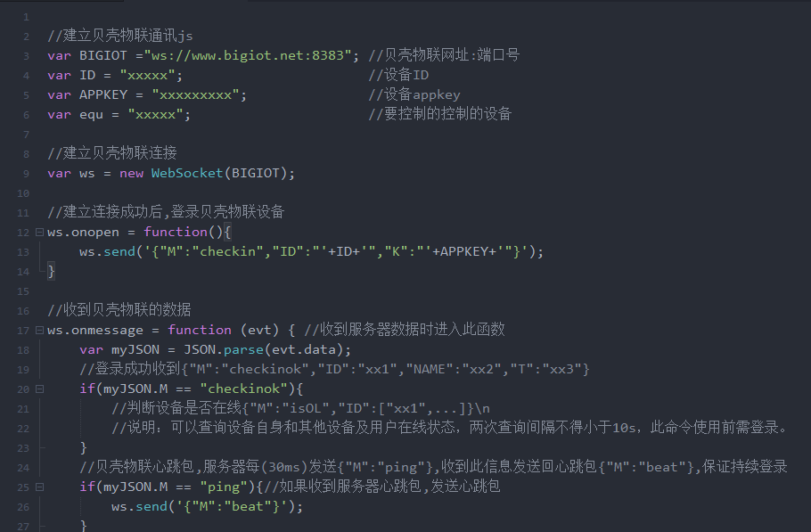Image resolution: width=811 pixels, height=532 pixels.
Task: Click the WebSocket class name on line 9
Action: click(x=187, y=173)
